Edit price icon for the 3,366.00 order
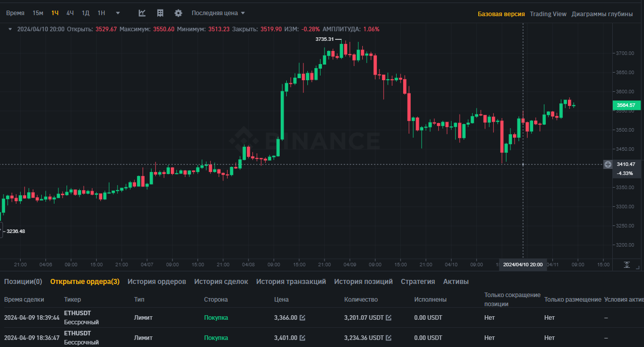 (x=302, y=318)
